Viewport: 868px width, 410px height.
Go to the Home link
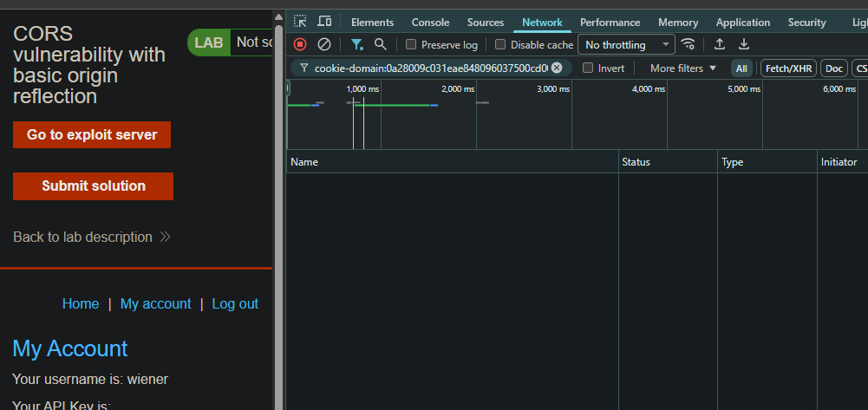click(81, 303)
